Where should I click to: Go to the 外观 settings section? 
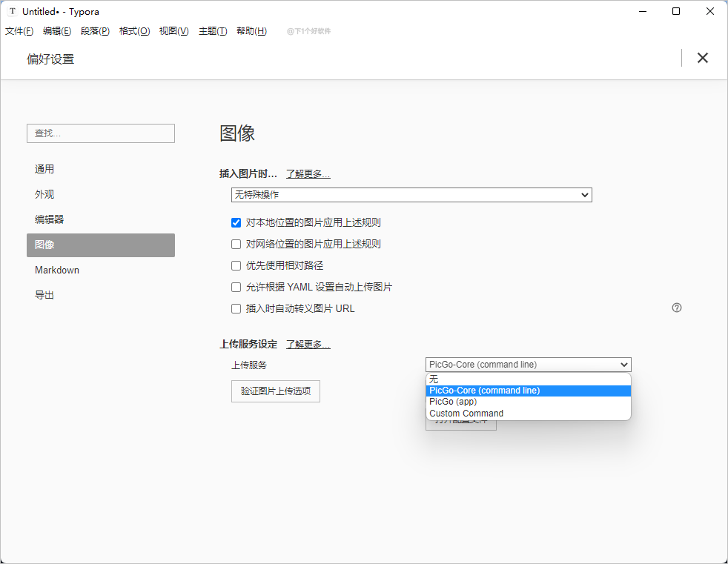point(101,194)
